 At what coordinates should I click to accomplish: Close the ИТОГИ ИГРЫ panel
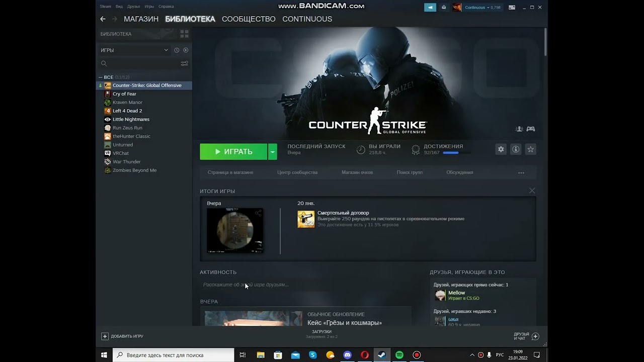(x=532, y=191)
